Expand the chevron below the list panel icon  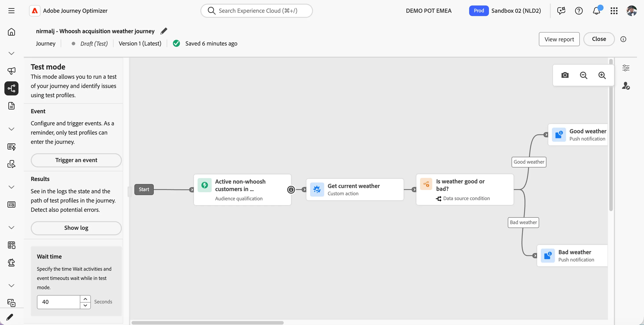coord(11,228)
